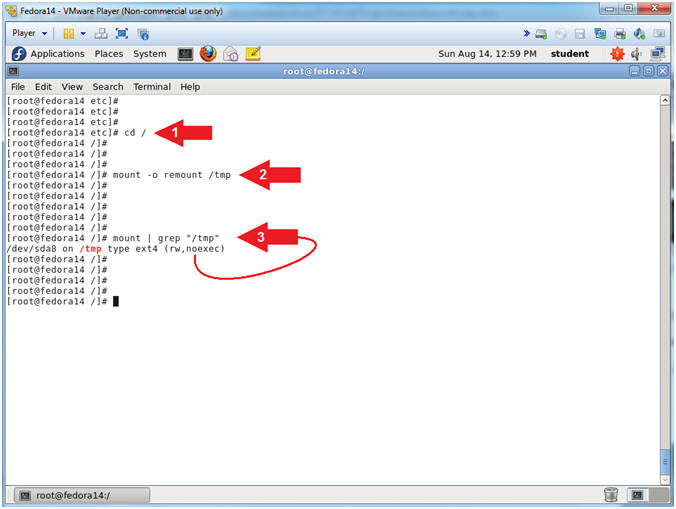Image resolution: width=676 pixels, height=509 pixels.
Task: Click the terminal window menu icon in title bar
Action: pyautogui.click(x=13, y=71)
